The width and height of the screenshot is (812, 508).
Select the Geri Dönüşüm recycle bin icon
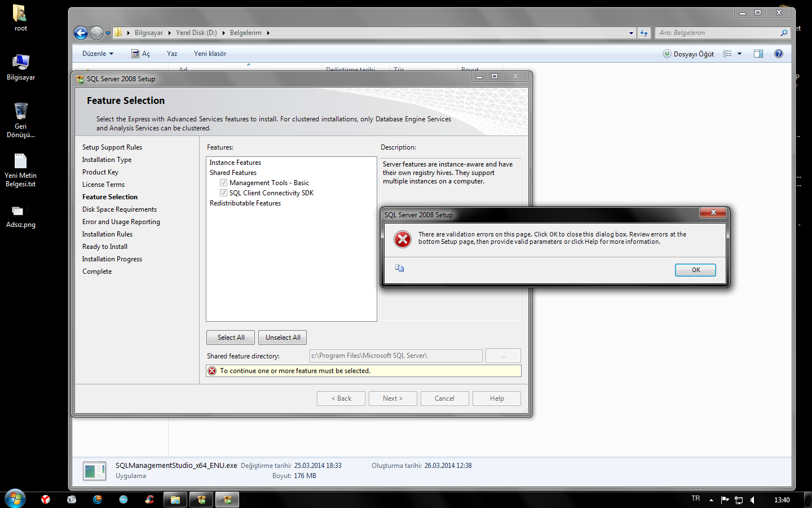(x=21, y=120)
